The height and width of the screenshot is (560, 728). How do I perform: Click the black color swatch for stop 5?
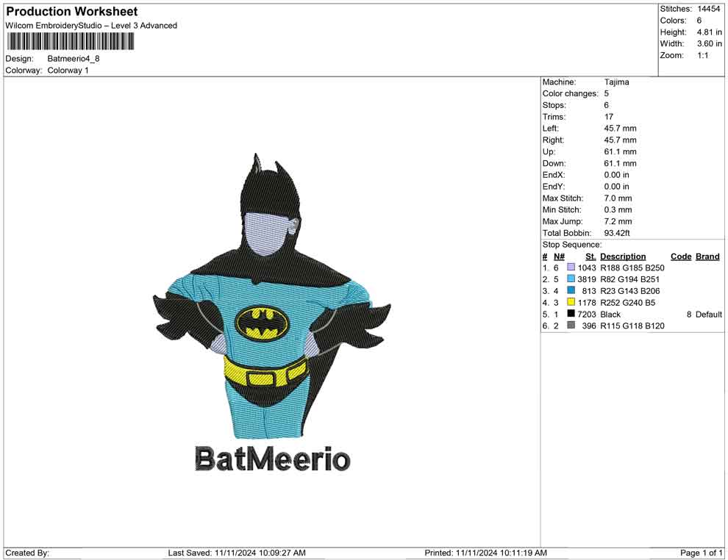point(571,314)
